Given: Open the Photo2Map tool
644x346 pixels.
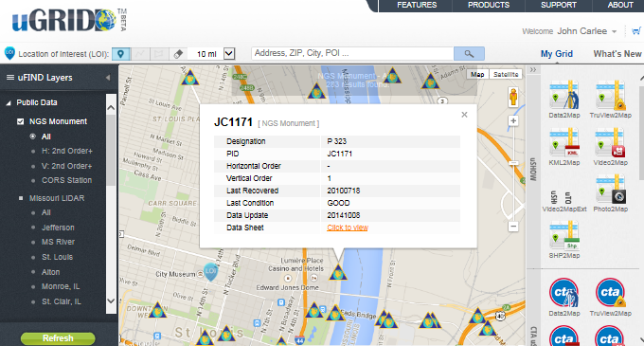Looking at the screenshot, I should pyautogui.click(x=610, y=193).
